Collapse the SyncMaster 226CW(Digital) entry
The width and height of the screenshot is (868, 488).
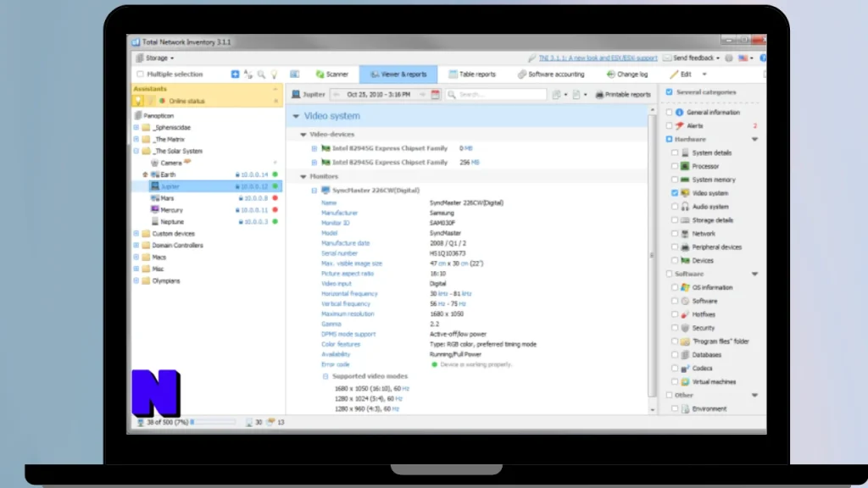point(314,191)
